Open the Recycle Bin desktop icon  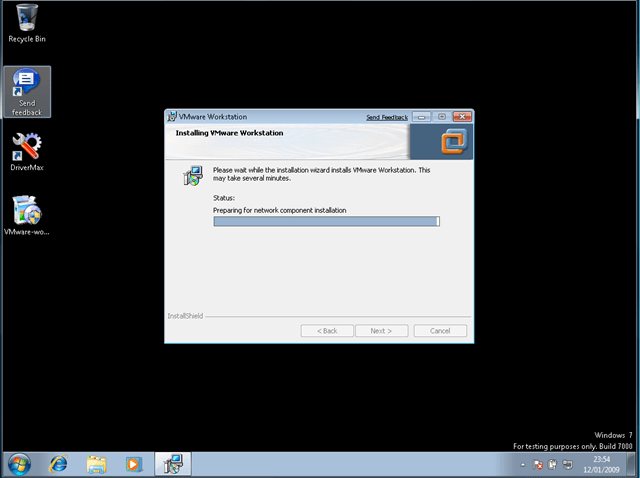coord(27,19)
